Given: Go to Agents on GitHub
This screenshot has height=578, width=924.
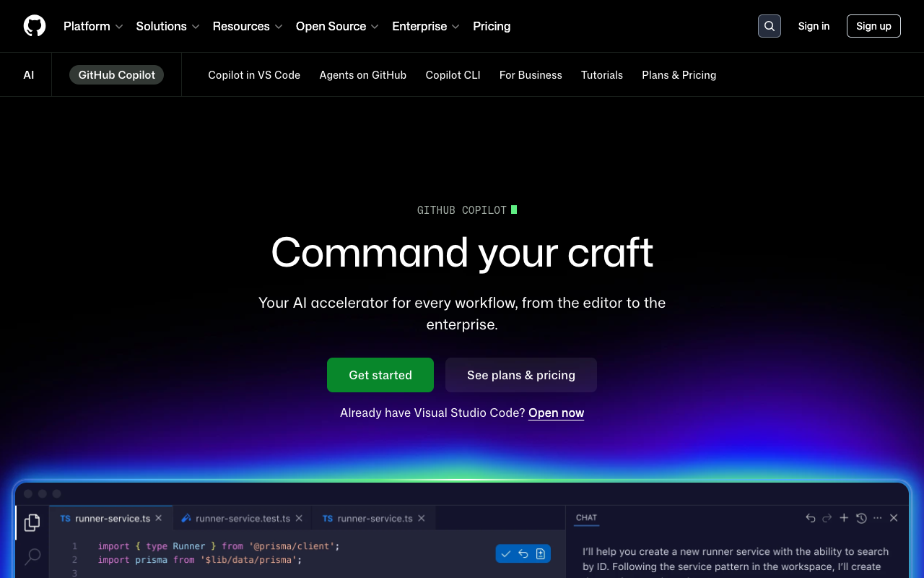Looking at the screenshot, I should 363,75.
